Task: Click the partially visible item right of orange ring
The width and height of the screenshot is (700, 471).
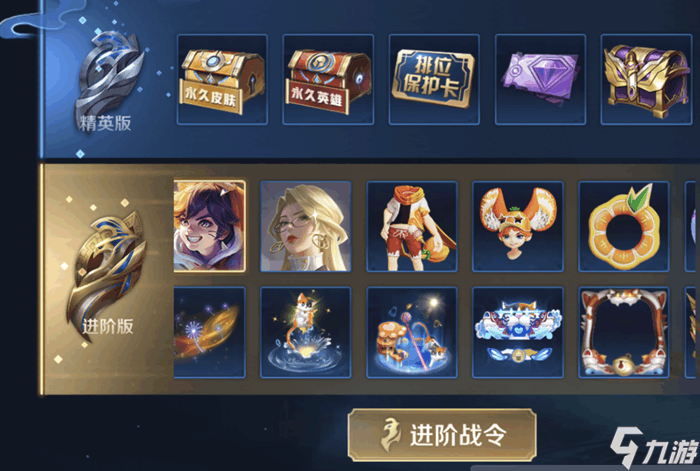Action: click(x=692, y=226)
